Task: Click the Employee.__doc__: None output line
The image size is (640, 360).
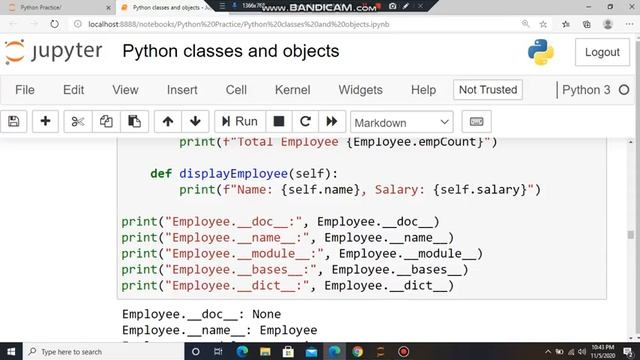Action: [202, 314]
